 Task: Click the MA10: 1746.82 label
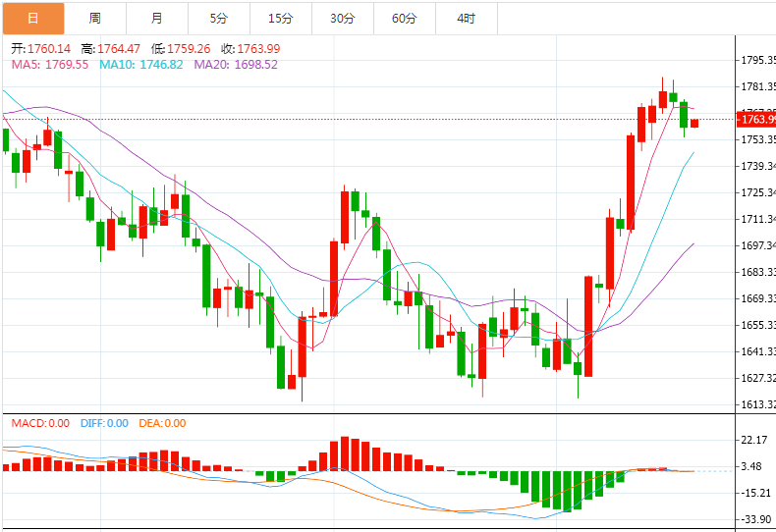tap(141, 65)
